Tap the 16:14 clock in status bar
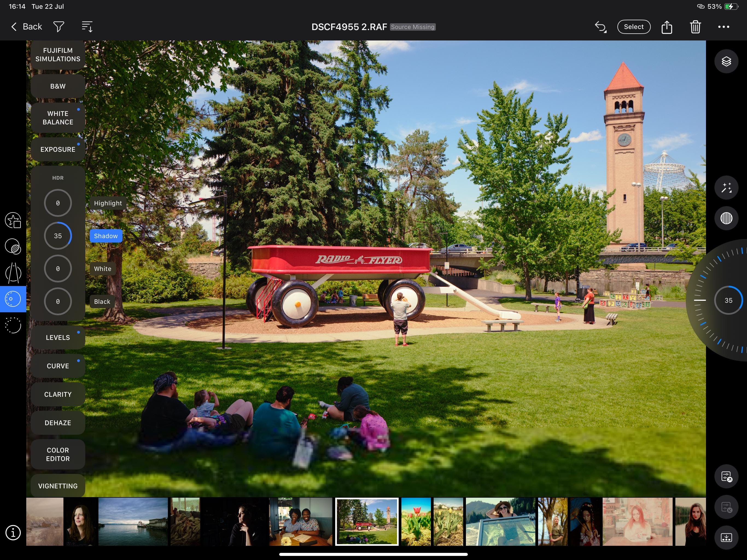Viewport: 747px width, 560px height. tap(17, 6)
